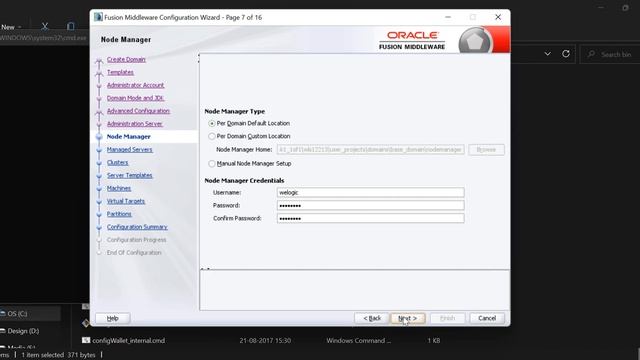Choose Manual Node Manager Setup option
Screen dimensions: 640x360
211,164
